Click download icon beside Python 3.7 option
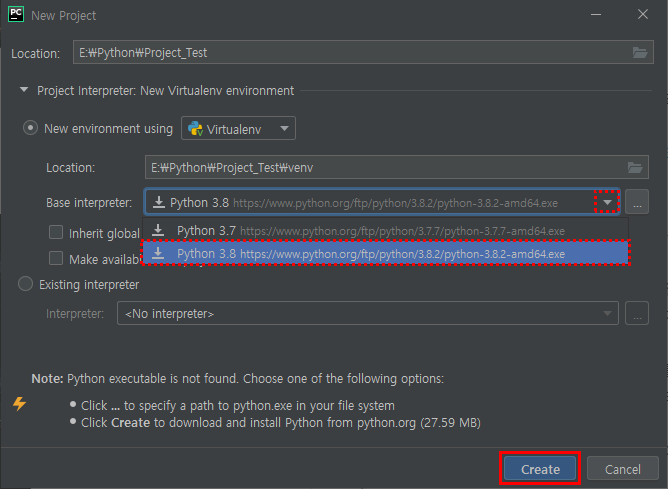 [158, 230]
